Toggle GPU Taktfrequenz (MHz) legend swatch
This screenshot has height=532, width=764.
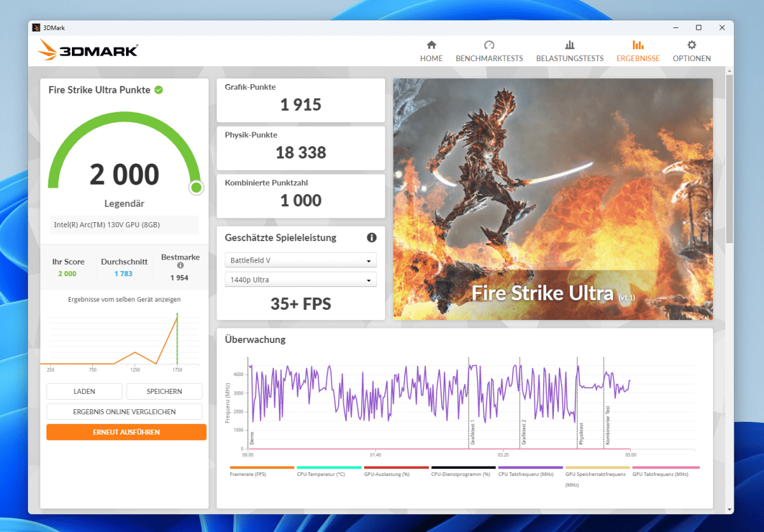click(x=665, y=467)
